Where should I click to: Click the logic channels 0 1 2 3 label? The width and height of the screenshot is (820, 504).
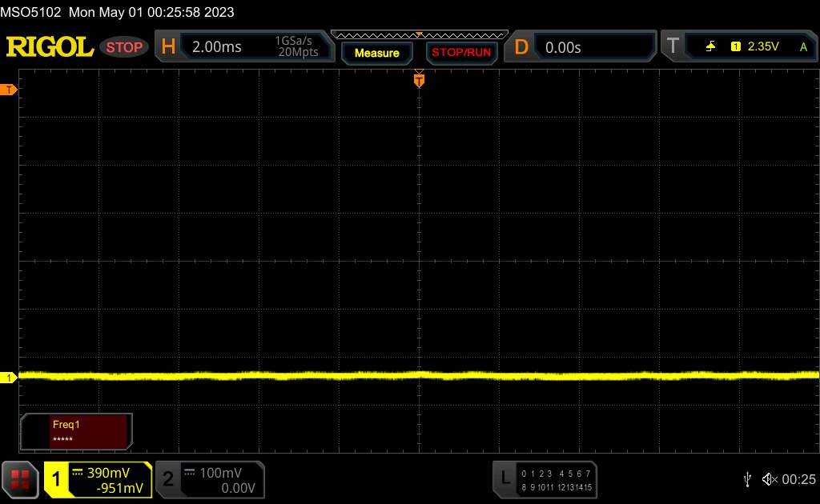[x=537, y=474]
